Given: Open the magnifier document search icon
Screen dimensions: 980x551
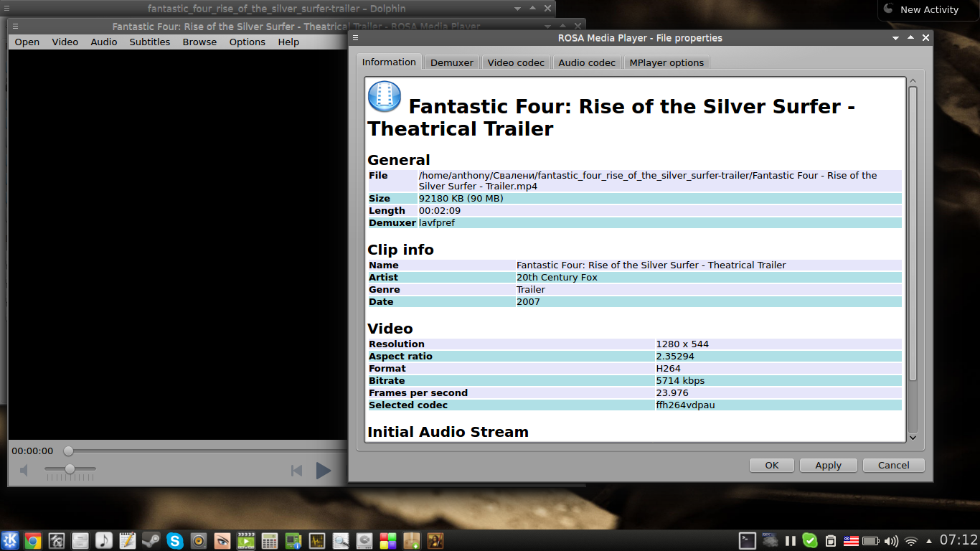Looking at the screenshot, I should pyautogui.click(x=341, y=540).
